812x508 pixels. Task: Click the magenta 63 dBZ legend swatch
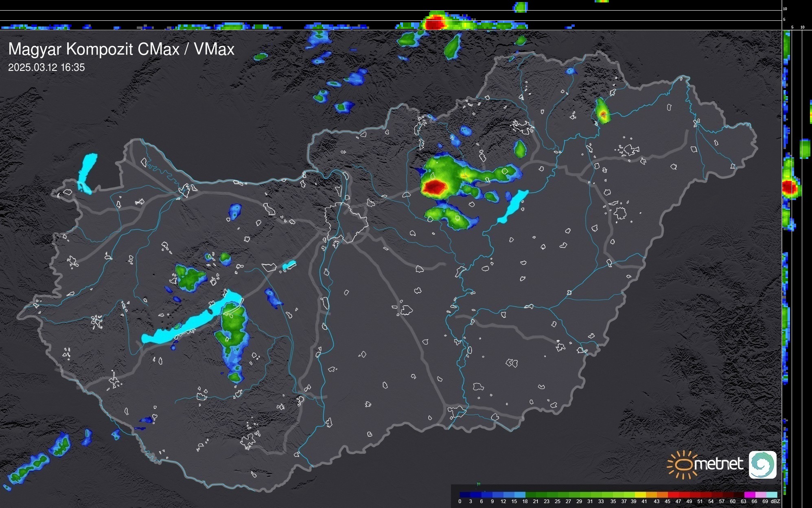coord(749,495)
